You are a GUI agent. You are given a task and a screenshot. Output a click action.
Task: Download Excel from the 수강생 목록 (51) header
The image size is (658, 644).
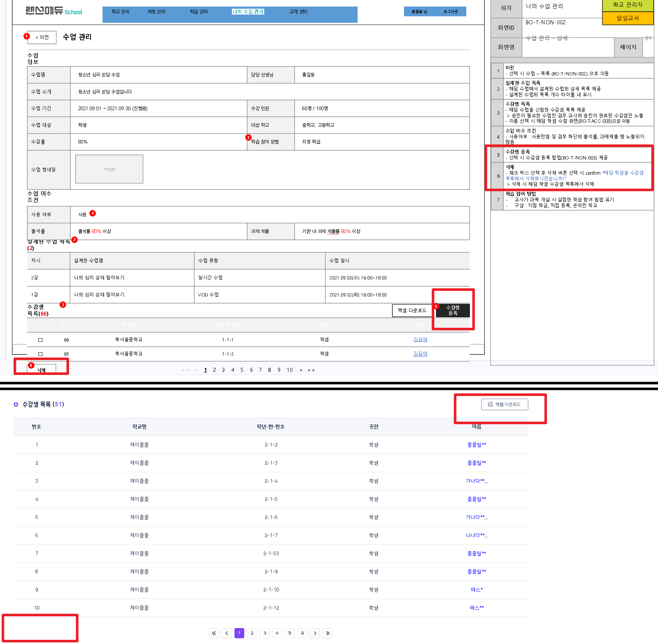(x=504, y=404)
